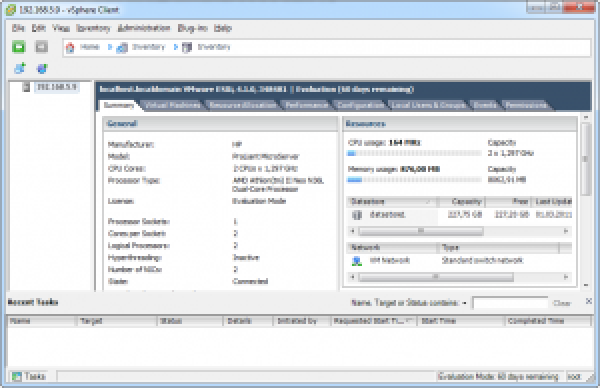Click the Status column header in Recent Tasks
Screen dimensions: 600x388
[x=190, y=321]
